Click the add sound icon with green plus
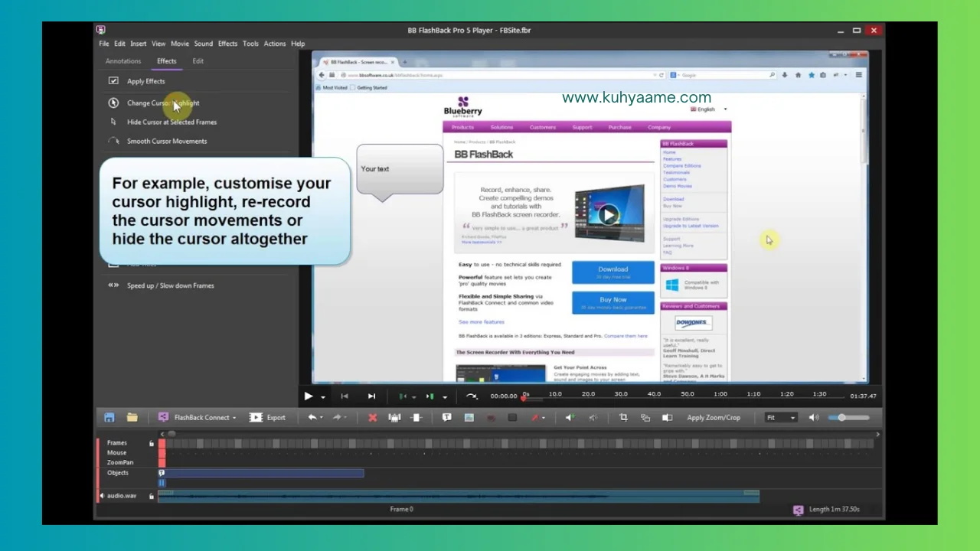The height and width of the screenshot is (551, 980). pos(569,417)
